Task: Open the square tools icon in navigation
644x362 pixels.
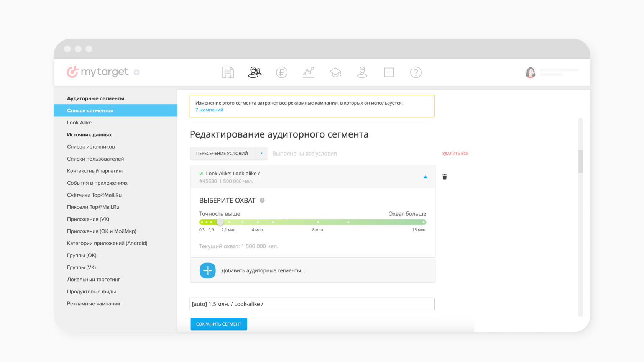Action: point(389,72)
